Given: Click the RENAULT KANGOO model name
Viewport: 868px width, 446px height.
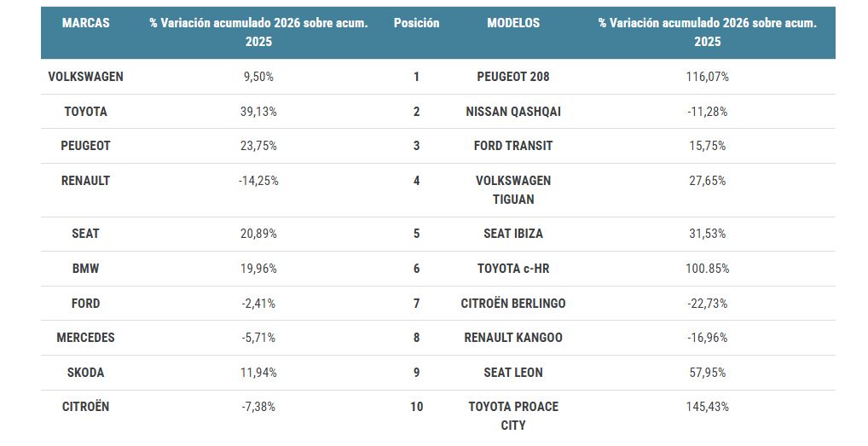Looking at the screenshot, I should click(513, 338).
